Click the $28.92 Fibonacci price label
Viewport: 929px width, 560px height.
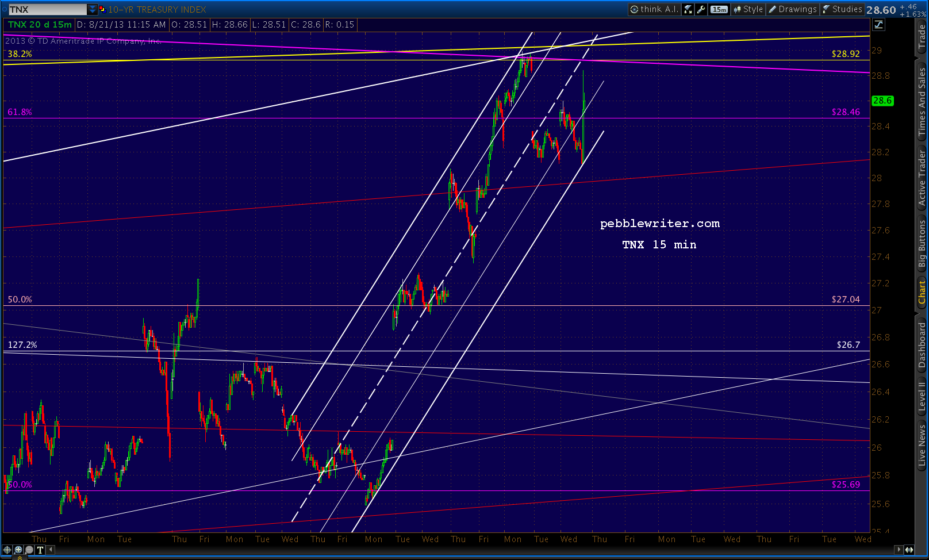click(x=846, y=53)
